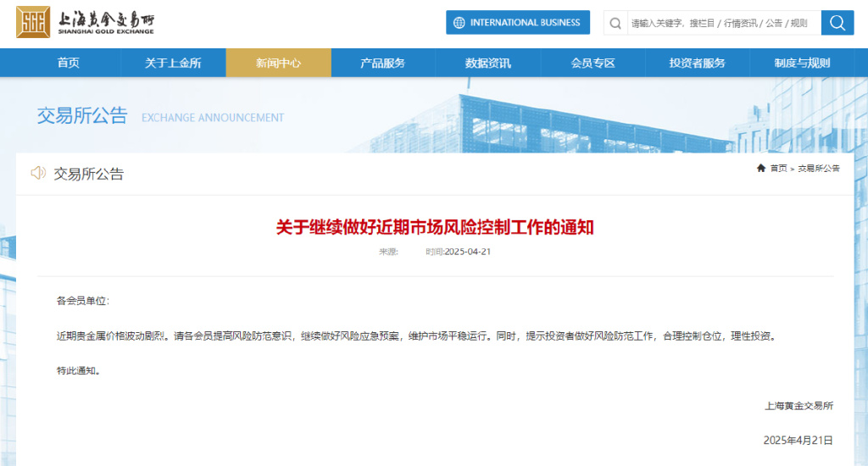Go to 首页 in the navigation bar
Screen dimensions: 868x466
point(69,63)
